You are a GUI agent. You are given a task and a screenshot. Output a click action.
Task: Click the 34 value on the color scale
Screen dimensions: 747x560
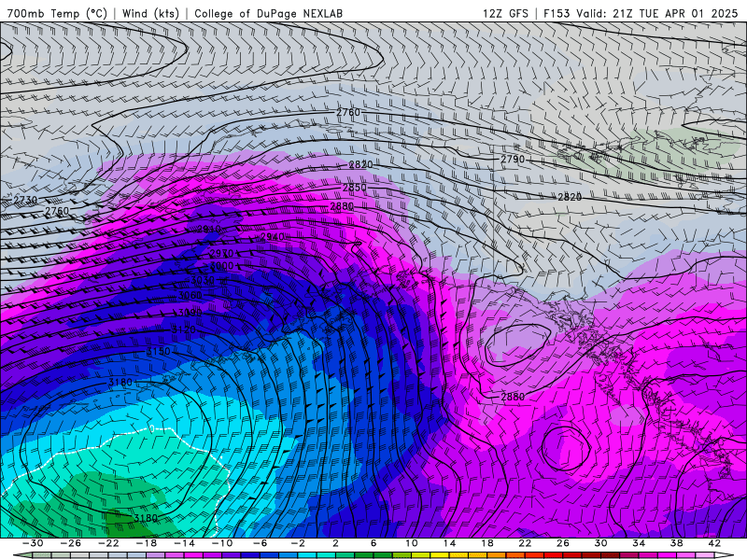pos(639,543)
